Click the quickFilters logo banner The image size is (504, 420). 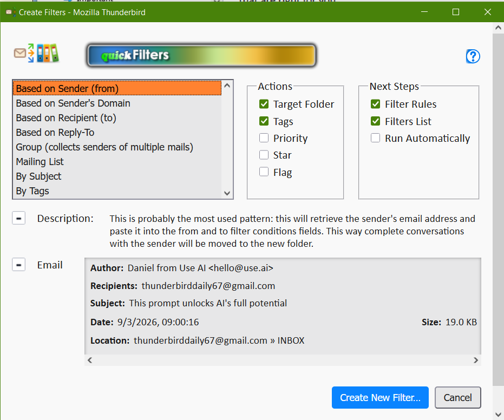pyautogui.click(x=201, y=55)
